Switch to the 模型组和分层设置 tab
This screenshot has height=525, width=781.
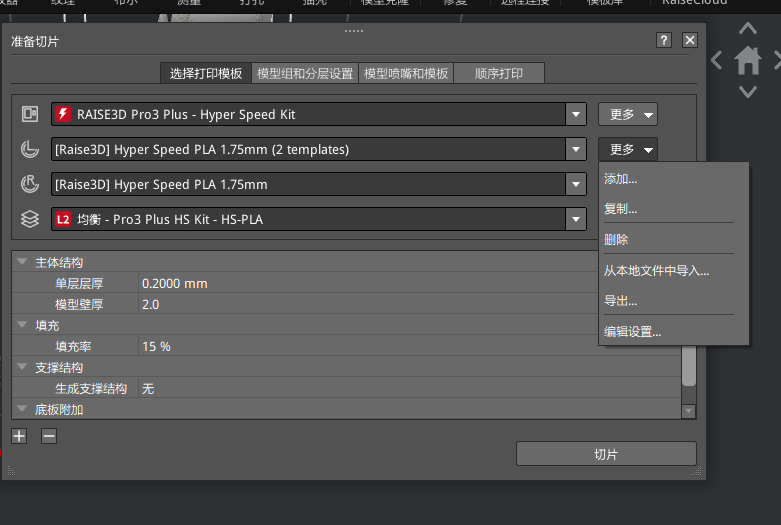click(305, 73)
